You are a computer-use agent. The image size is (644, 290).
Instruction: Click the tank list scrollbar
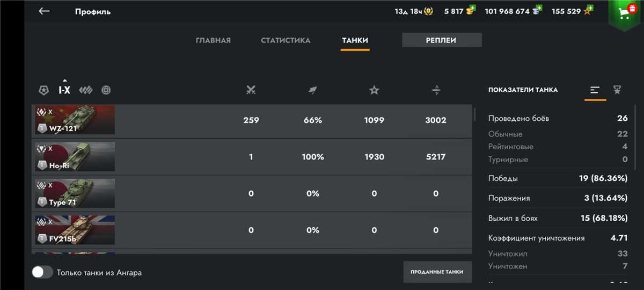coord(474,115)
